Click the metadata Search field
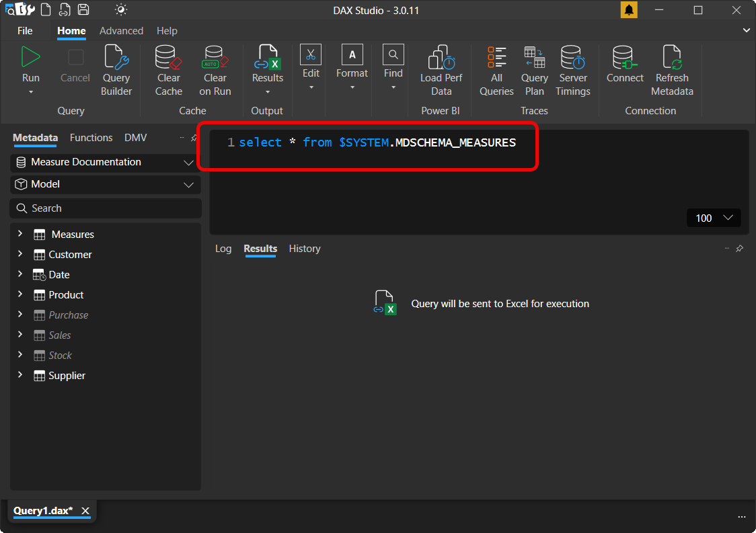756x533 pixels. 106,208
